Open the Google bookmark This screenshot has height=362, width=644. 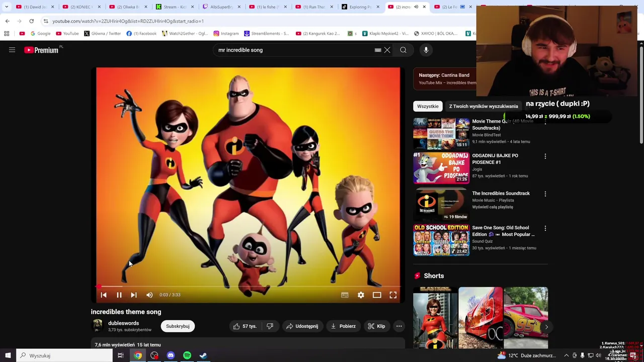pos(40,34)
